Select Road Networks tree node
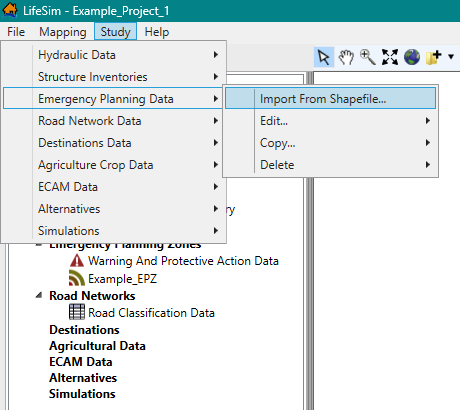This screenshot has width=460, height=410. 92,296
